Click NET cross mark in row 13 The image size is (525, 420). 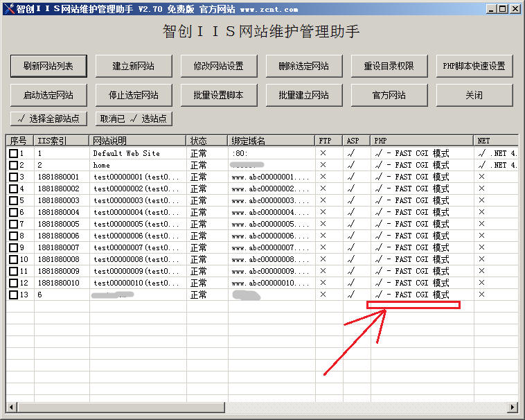482,295
